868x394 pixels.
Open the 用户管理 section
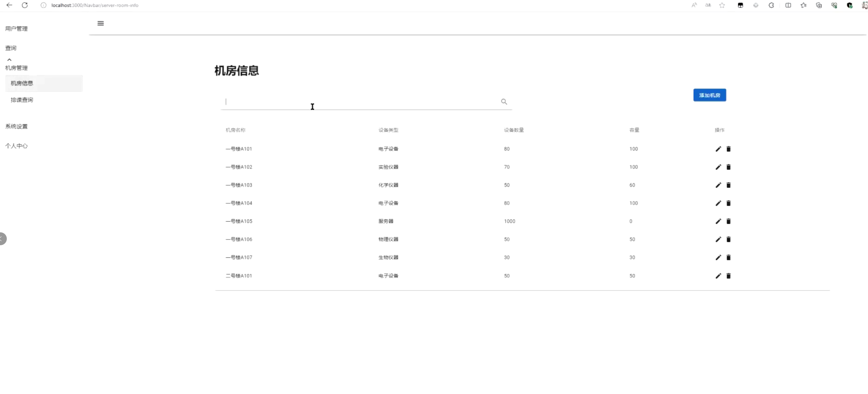coord(17,28)
